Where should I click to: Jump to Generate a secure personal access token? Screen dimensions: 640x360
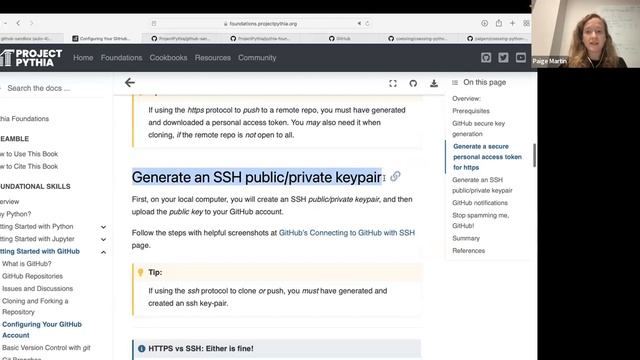pyautogui.click(x=487, y=157)
